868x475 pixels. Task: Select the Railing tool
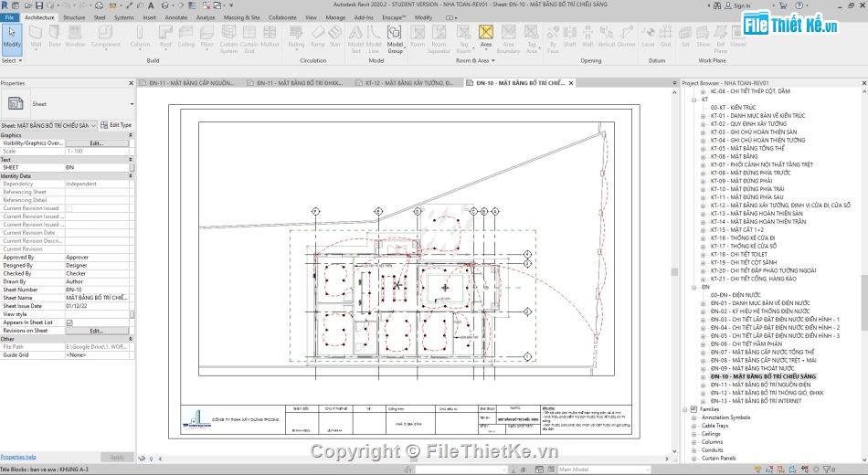[x=296, y=37]
